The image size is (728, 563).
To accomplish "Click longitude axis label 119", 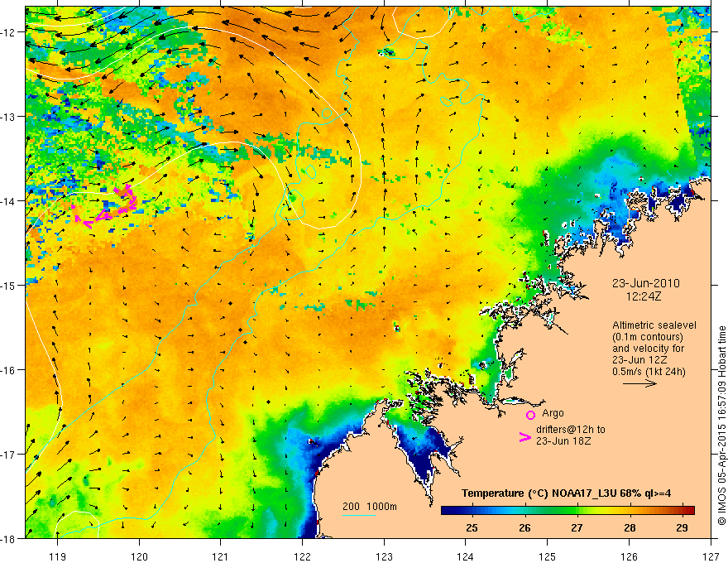I will (x=58, y=556).
